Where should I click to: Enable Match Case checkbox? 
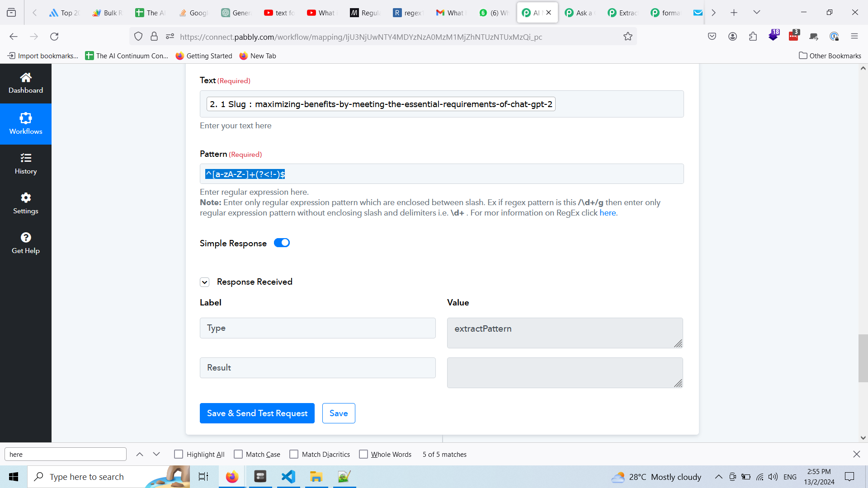(x=238, y=454)
